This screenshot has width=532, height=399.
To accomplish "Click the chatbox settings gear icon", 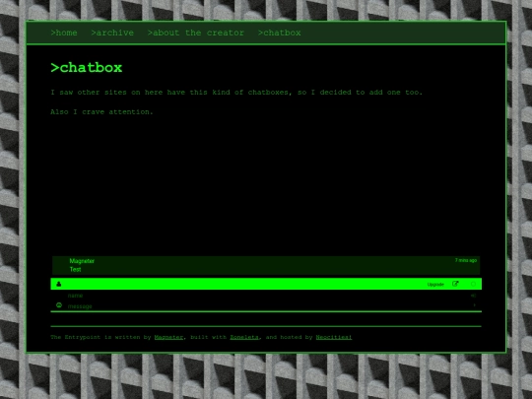I will [x=473, y=284].
